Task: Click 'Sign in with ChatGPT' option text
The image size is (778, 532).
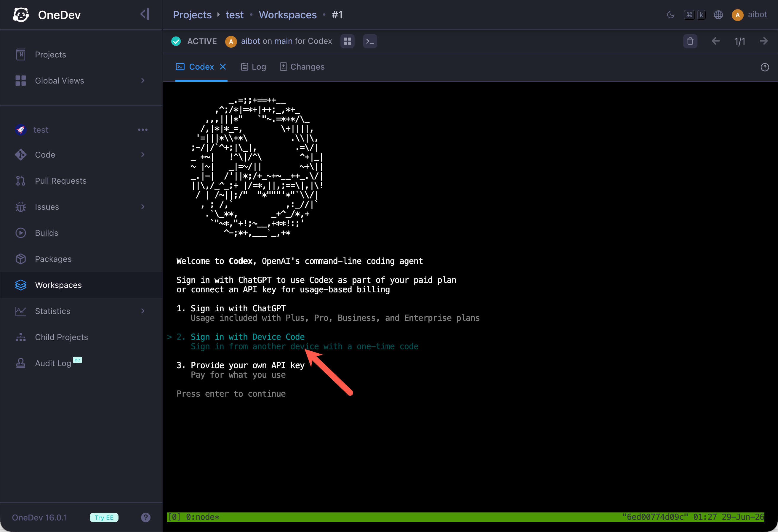Action: coord(238,308)
